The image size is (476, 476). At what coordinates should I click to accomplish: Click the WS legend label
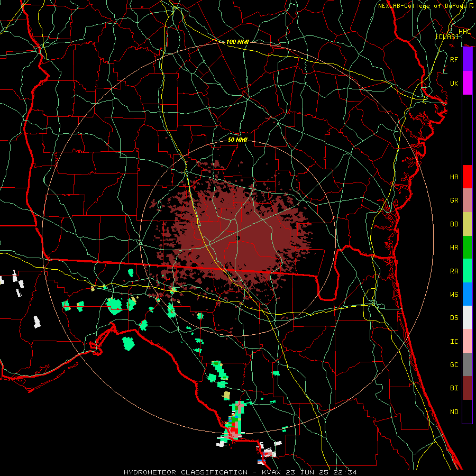tap(454, 295)
